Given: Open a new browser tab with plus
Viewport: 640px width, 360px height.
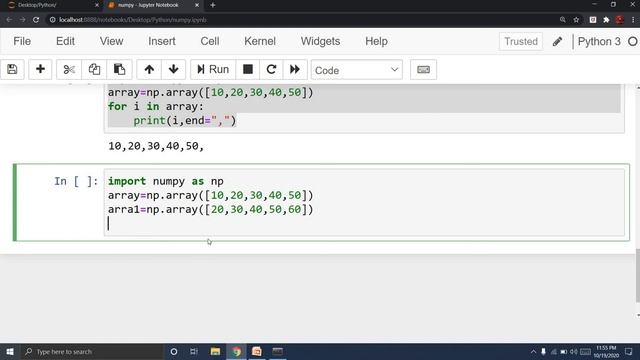Looking at the screenshot, I should point(213,5).
